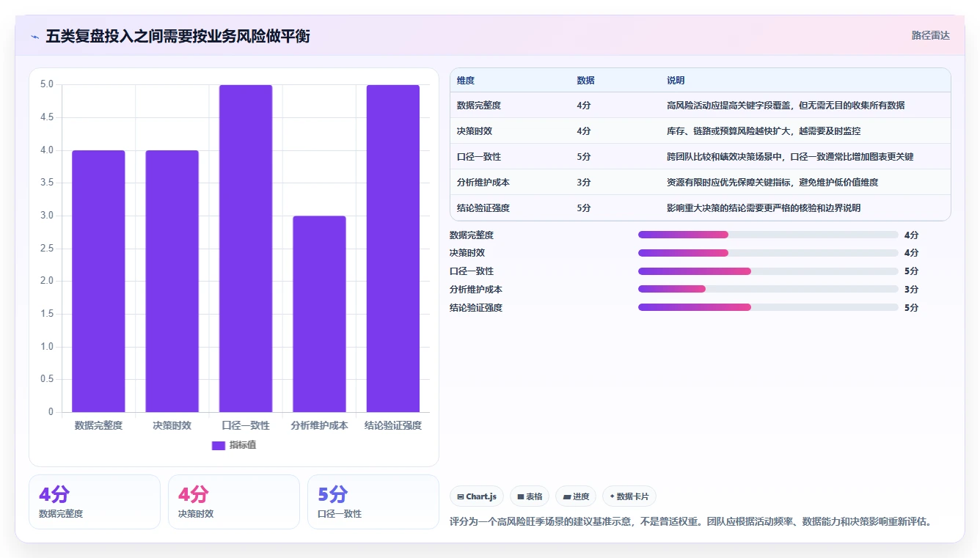Select the 决策时效 table row name
The image size is (980, 558).
(x=475, y=131)
